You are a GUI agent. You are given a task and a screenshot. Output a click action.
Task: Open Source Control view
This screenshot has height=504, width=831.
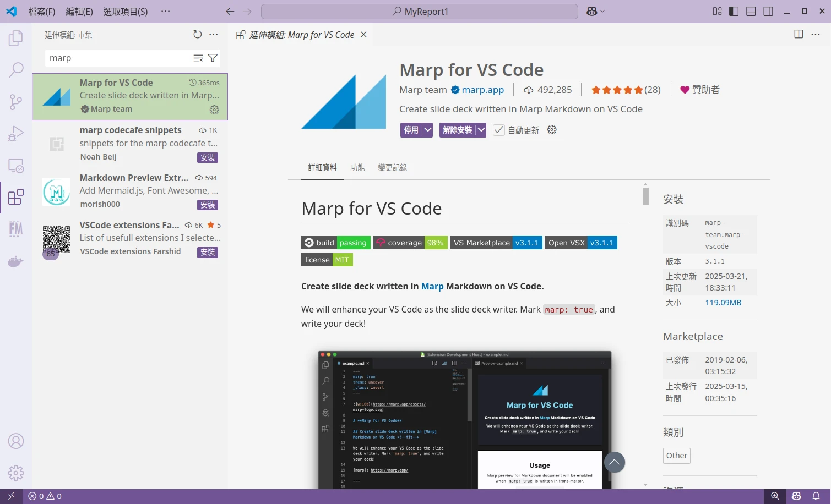point(16,102)
